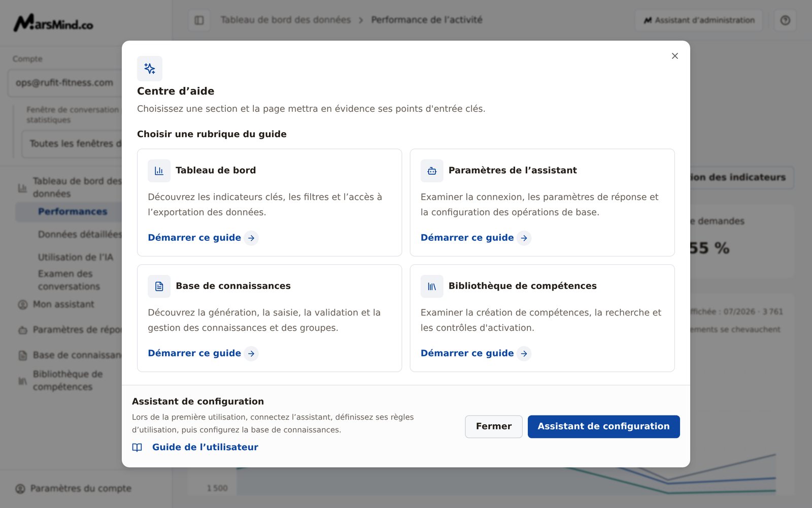Open the Guide de l'utilisateur link
The width and height of the screenshot is (812, 508).
(x=205, y=448)
